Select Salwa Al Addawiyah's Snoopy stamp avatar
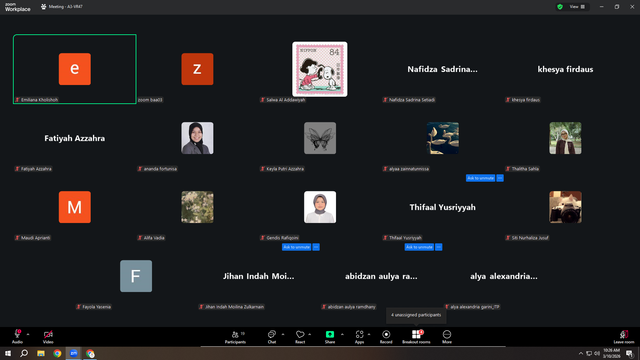 (320, 69)
